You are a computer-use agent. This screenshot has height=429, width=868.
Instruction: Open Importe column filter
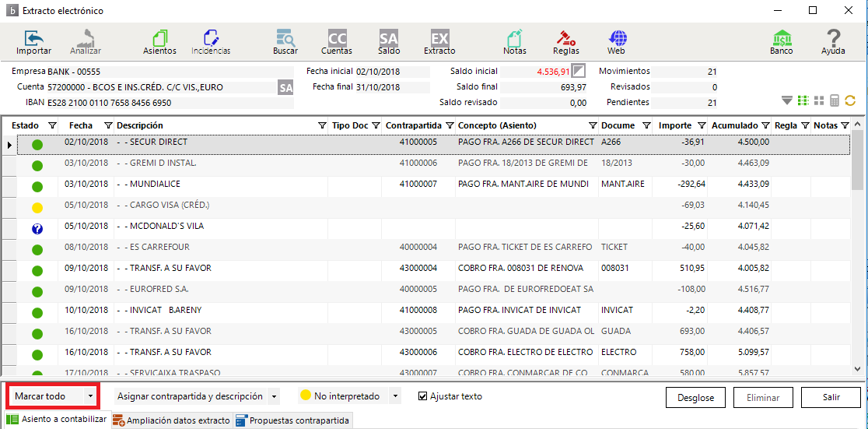[x=702, y=126]
